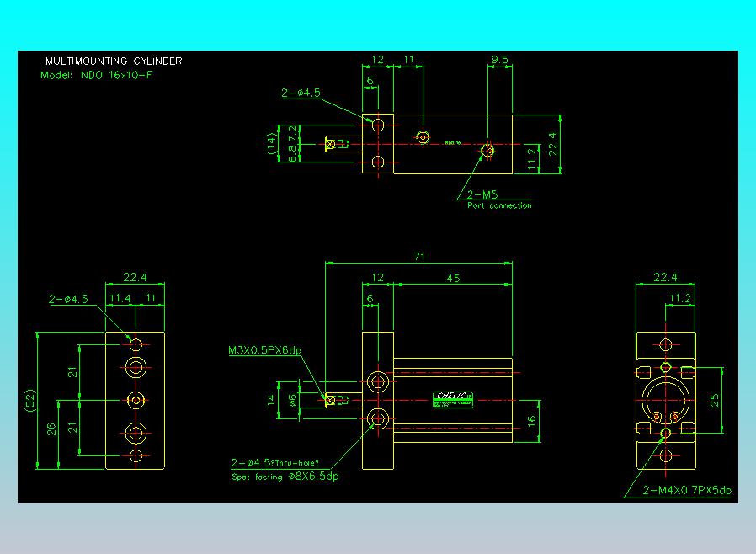The image size is (756, 554).
Task: Select the 11.4 dimension in left view
Action: tap(120, 298)
